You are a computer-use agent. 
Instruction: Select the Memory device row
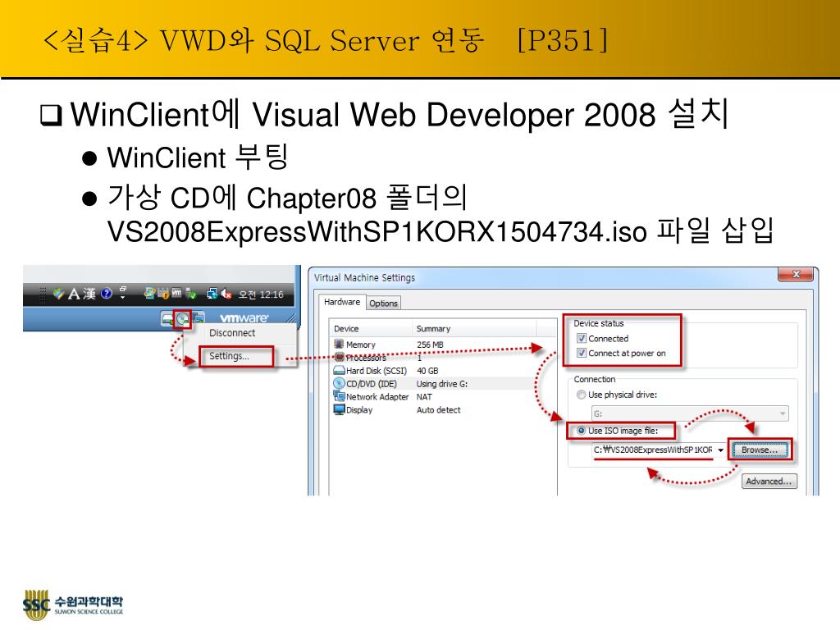tap(442, 345)
